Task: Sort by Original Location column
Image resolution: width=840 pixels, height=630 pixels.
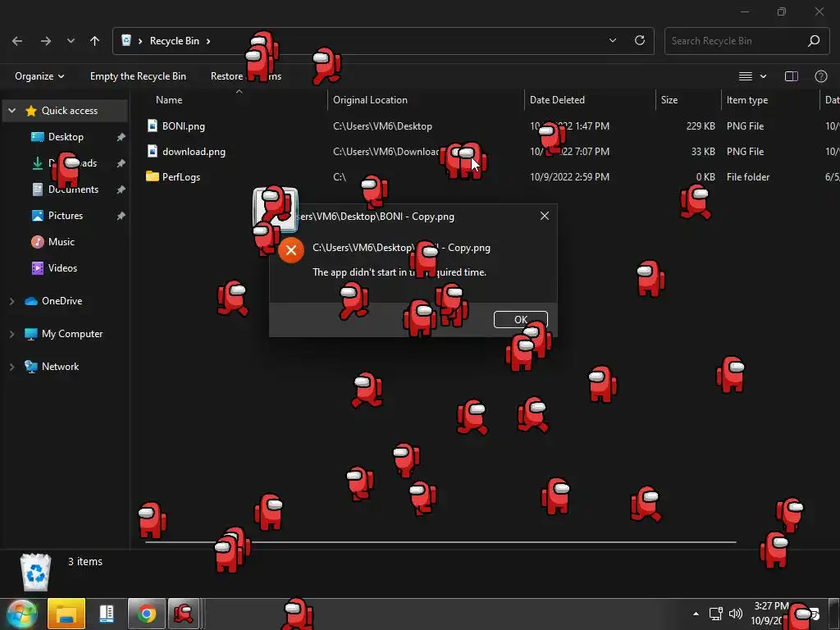Action: pyautogui.click(x=370, y=99)
